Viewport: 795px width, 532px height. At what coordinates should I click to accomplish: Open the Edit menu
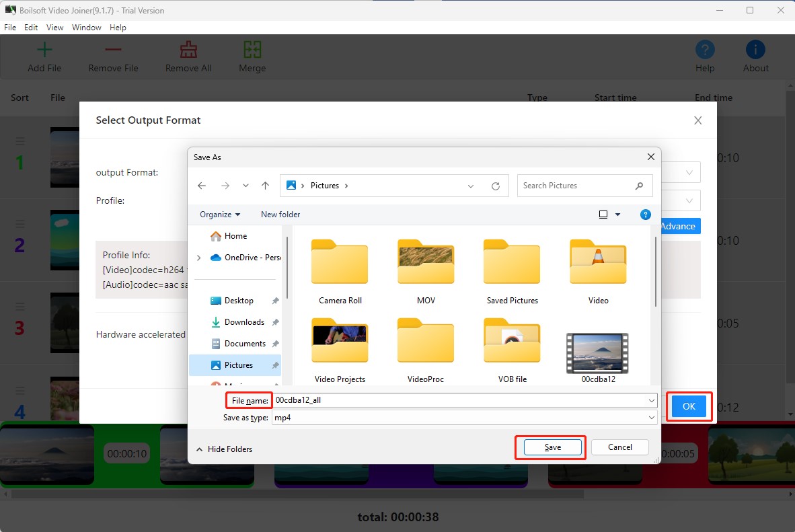pos(31,28)
